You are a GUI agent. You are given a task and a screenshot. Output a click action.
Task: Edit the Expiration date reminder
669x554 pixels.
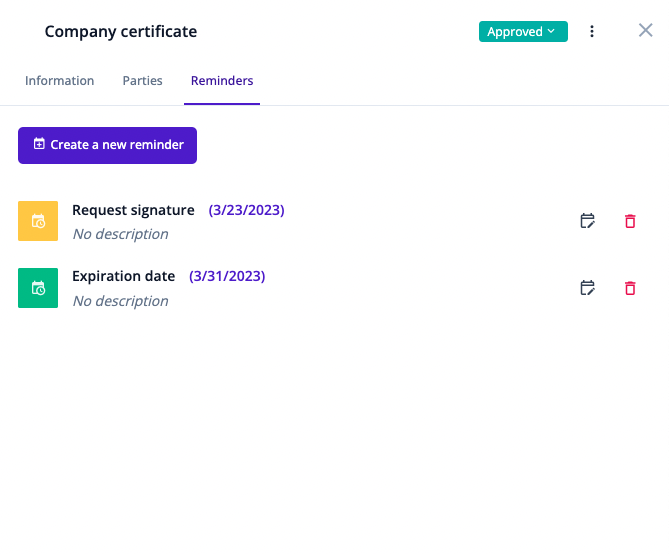[588, 288]
